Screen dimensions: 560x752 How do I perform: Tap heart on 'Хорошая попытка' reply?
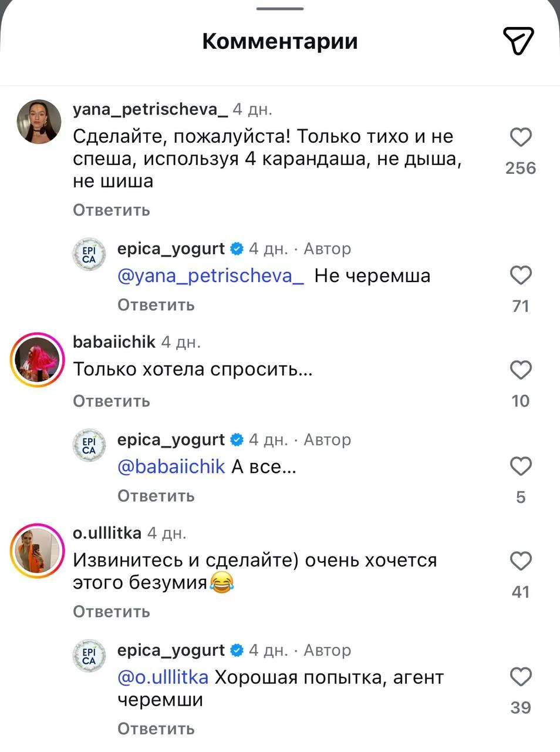click(521, 677)
